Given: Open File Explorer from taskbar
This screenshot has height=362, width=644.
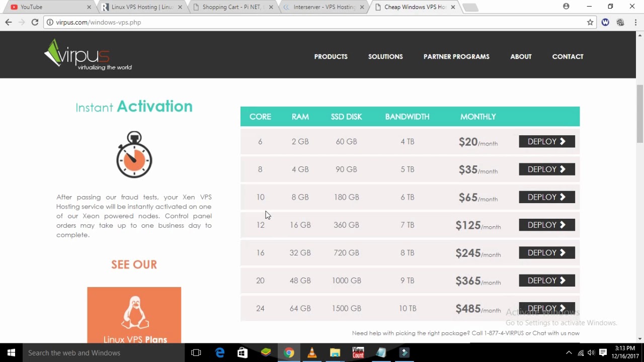Looking at the screenshot, I should point(335,352).
